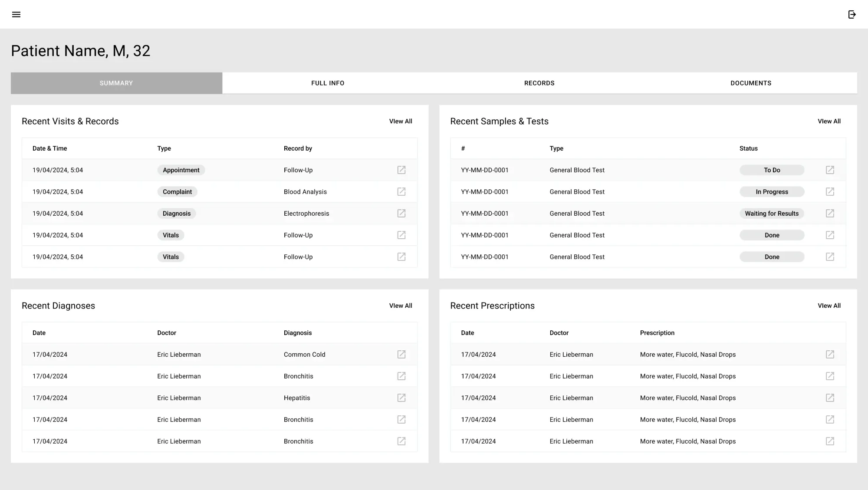The height and width of the screenshot is (490, 868).
Task: Click the Record by column header
Action: click(x=298, y=148)
